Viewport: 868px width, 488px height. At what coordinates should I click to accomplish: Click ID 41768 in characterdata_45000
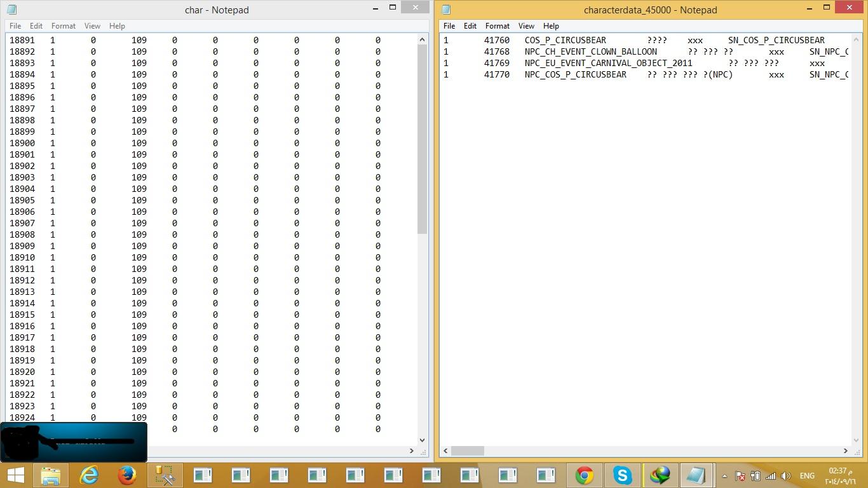[x=497, y=51]
